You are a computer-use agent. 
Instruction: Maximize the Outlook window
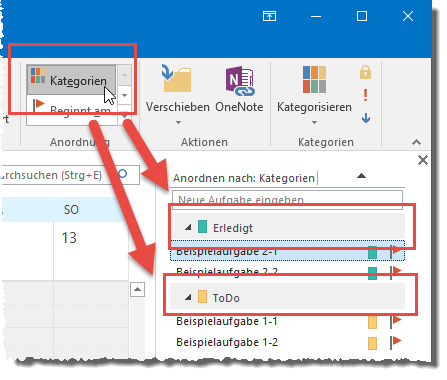point(362,16)
